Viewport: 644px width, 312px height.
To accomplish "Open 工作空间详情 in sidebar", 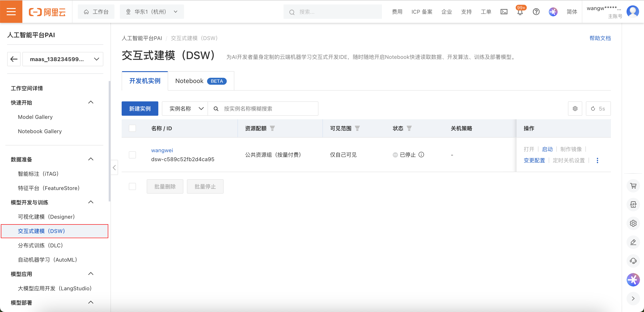I will coord(27,88).
